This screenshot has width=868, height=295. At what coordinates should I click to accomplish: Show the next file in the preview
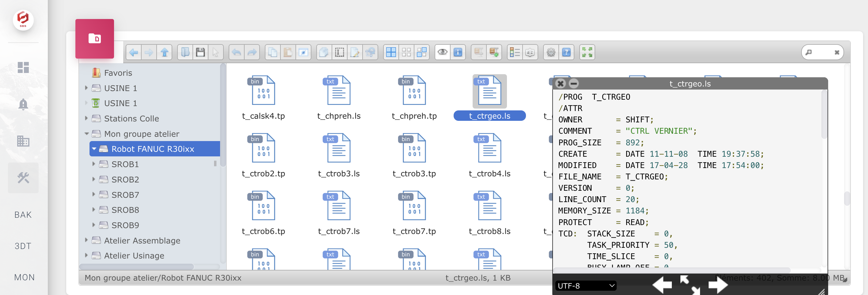[x=718, y=285]
